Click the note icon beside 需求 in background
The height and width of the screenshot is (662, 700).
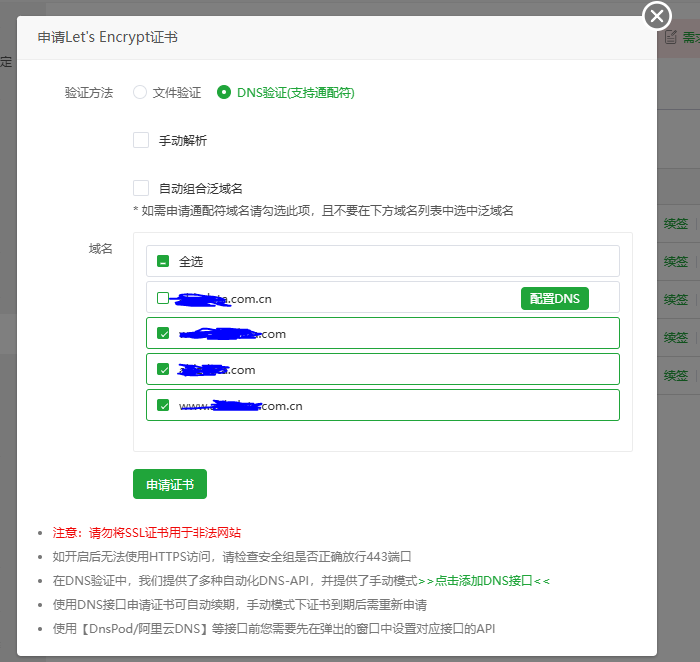671,37
